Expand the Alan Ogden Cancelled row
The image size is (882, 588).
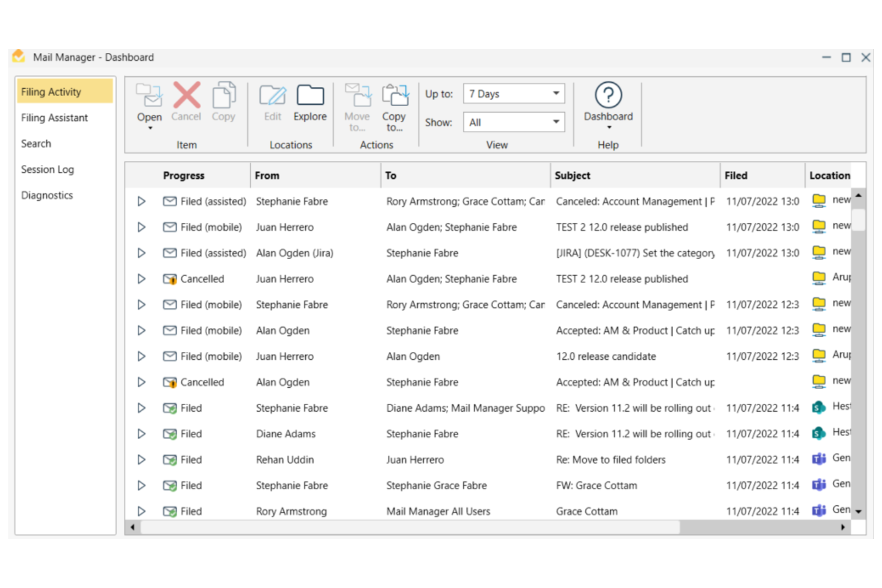141,382
